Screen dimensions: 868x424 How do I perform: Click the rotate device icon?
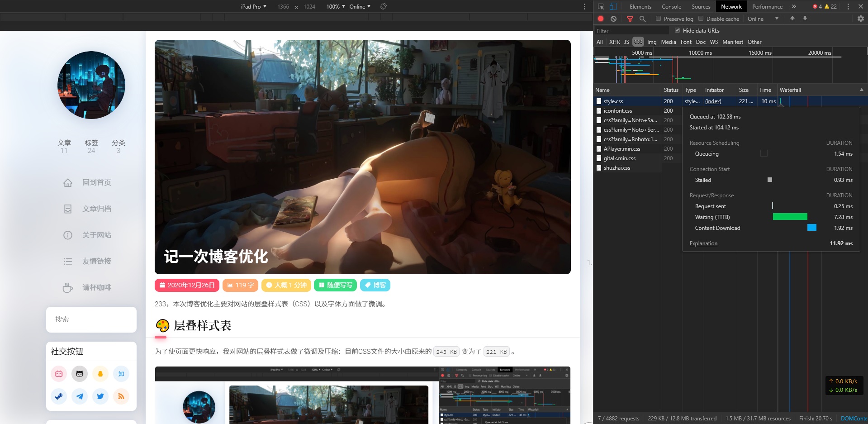click(384, 6)
